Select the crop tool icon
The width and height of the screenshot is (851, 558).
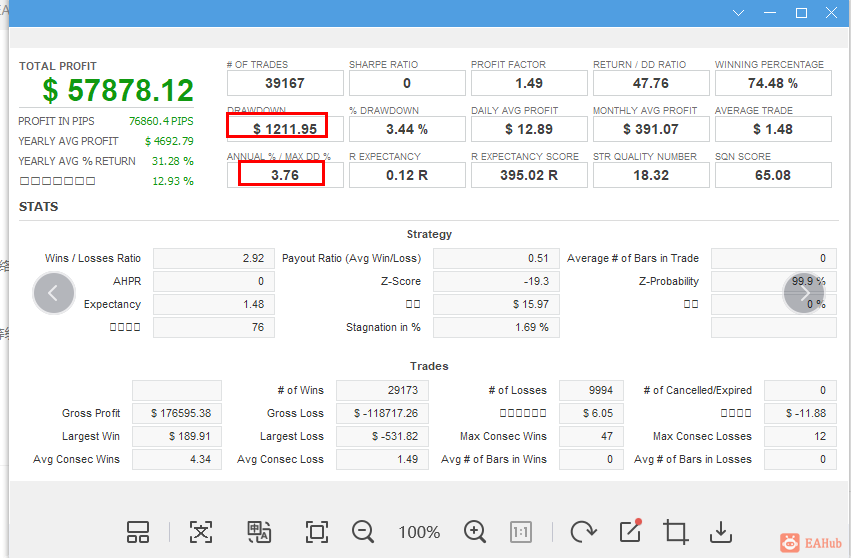(x=676, y=531)
